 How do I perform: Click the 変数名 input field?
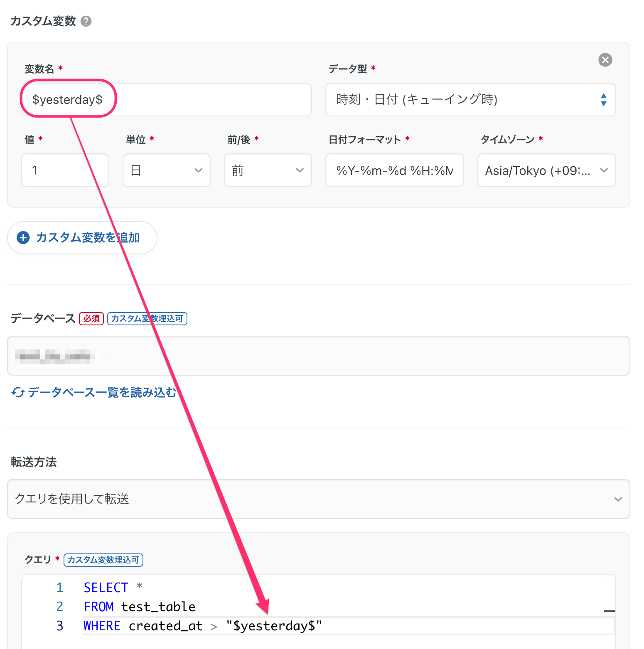pos(167,99)
